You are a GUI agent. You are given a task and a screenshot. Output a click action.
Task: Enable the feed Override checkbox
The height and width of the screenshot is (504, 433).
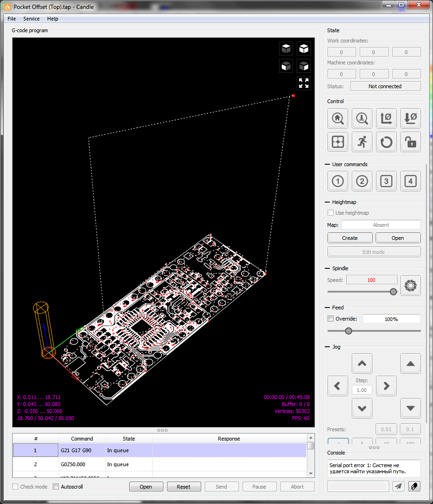pos(330,319)
